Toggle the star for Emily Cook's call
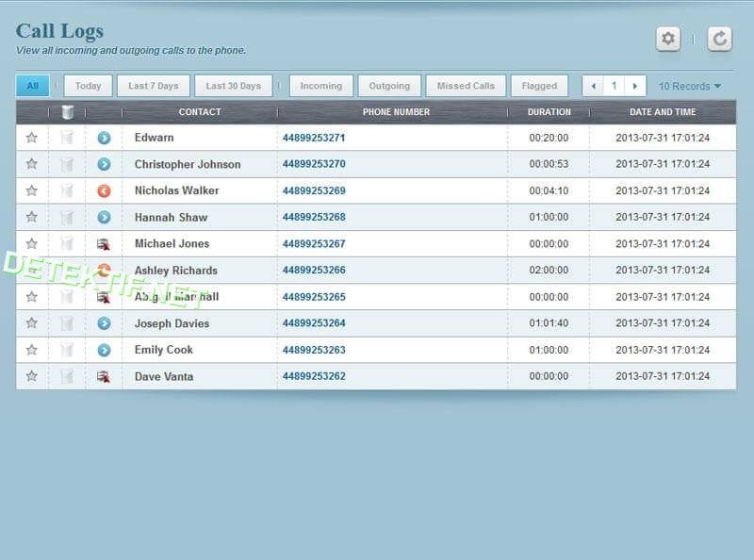 31,350
